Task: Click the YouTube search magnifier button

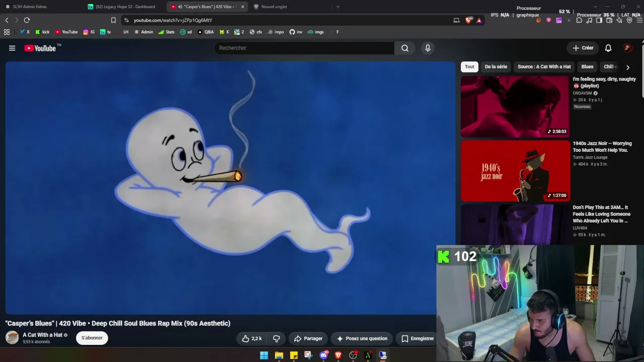Action: click(x=405, y=48)
